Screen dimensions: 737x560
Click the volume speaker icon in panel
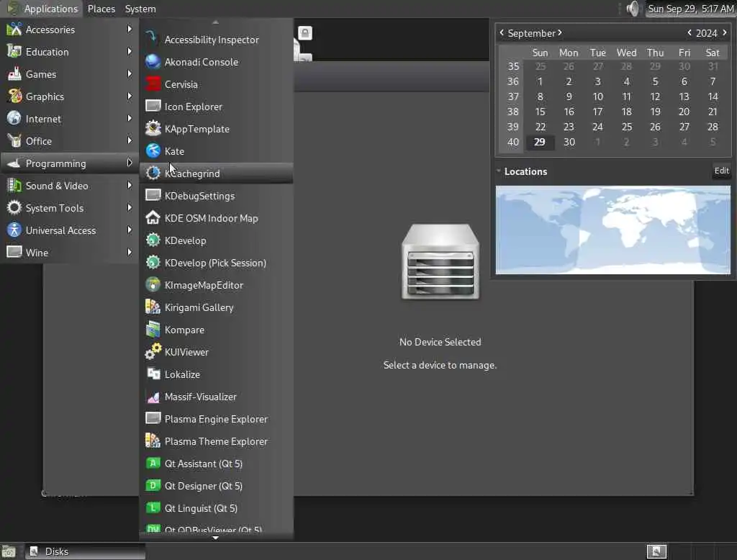coord(633,9)
